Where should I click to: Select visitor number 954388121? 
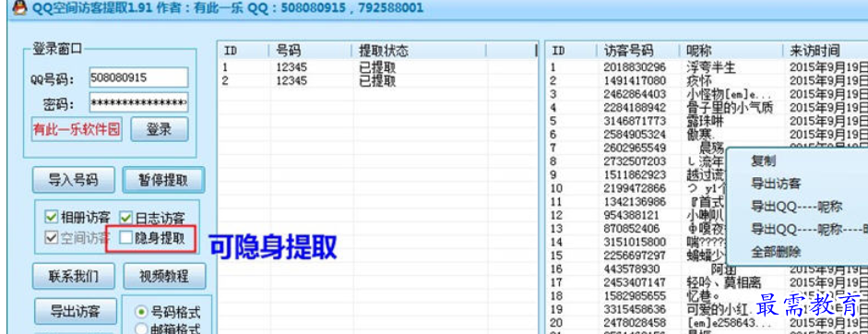[x=631, y=215]
